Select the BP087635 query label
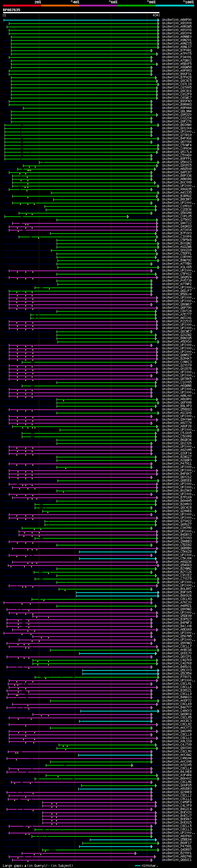Screen dimensions: 197x868 11,10
